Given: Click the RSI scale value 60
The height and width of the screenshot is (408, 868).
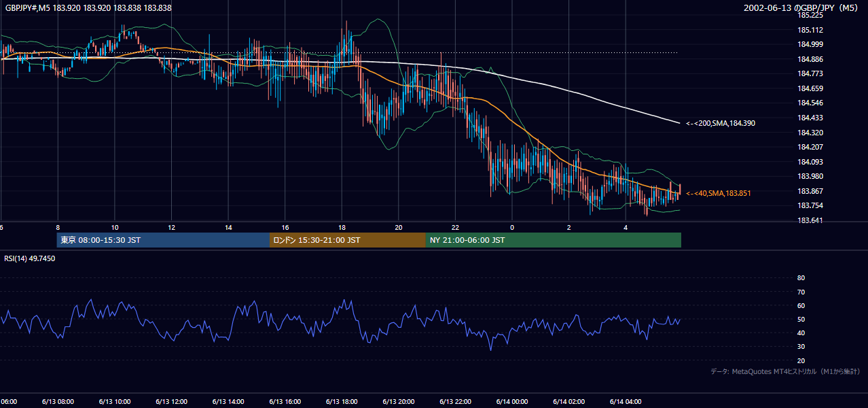Looking at the screenshot, I should coord(801,305).
